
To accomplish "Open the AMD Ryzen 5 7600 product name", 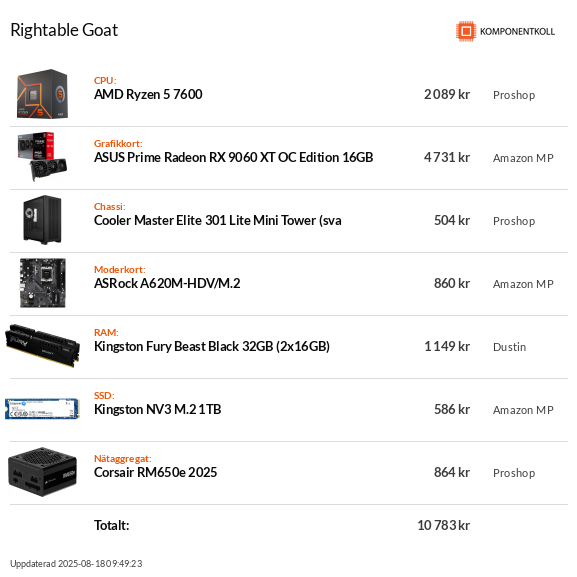I will coord(148,95).
